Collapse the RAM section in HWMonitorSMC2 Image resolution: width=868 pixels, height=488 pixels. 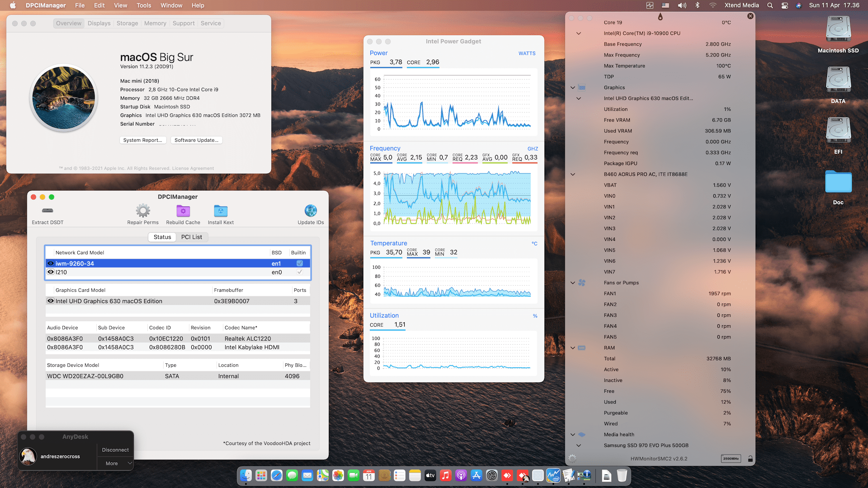click(573, 348)
